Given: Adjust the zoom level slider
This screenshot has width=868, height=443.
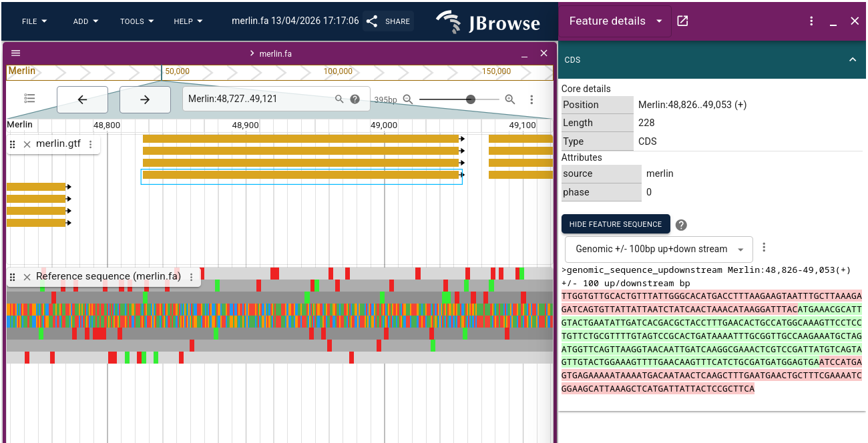Looking at the screenshot, I should tap(472, 99).
